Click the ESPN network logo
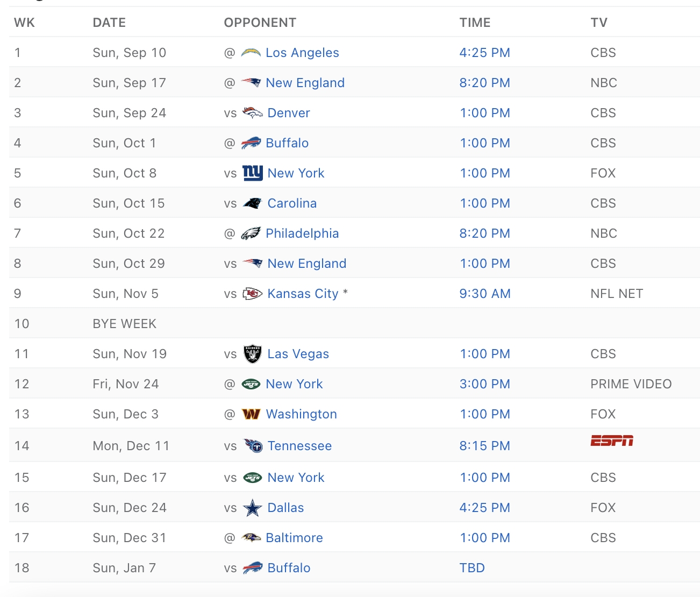The image size is (700, 597). [612, 441]
